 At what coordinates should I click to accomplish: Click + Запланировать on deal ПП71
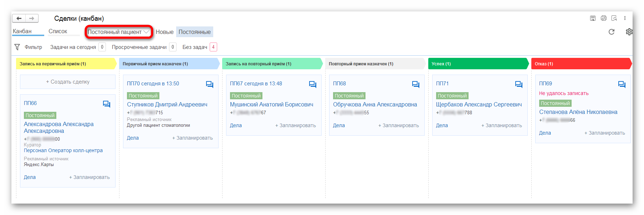502,125
